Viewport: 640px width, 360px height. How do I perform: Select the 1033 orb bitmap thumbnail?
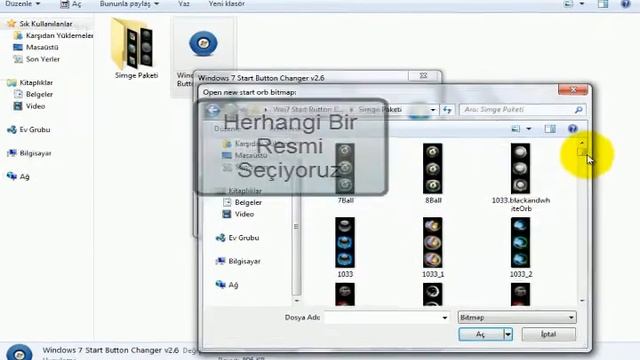[x=345, y=242]
